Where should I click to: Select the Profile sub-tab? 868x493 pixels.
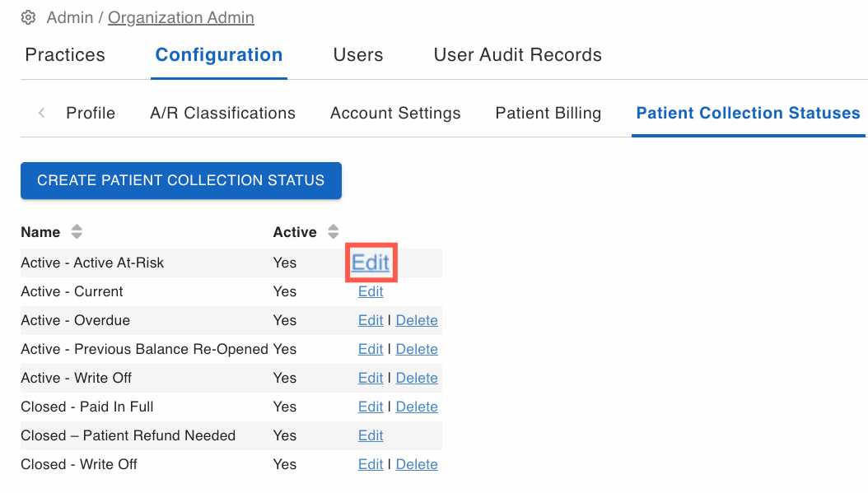tap(91, 113)
